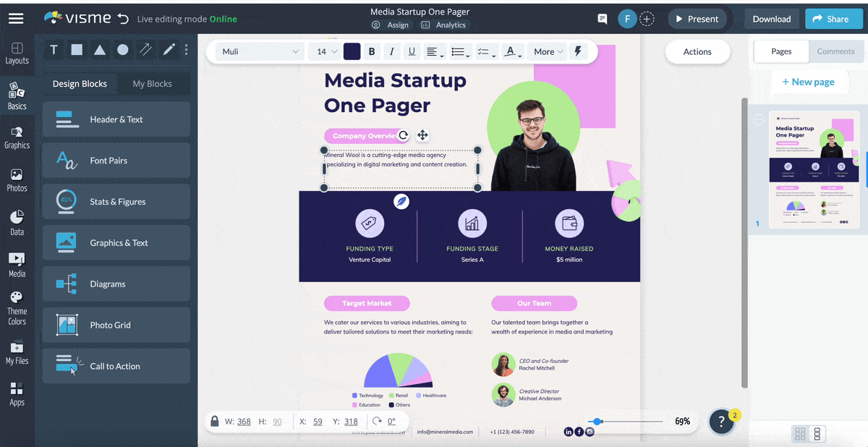Click the Download button
The height and width of the screenshot is (447, 868).
[771, 19]
